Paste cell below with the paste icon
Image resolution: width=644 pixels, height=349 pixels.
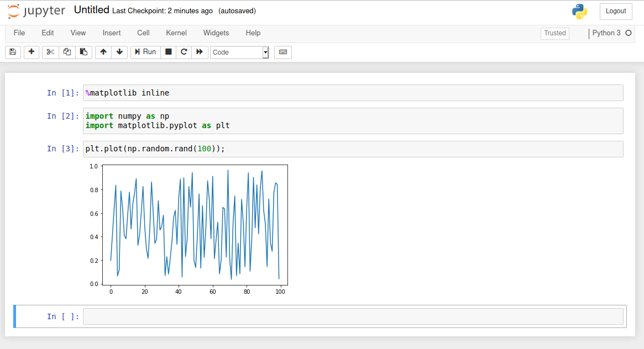tap(83, 51)
